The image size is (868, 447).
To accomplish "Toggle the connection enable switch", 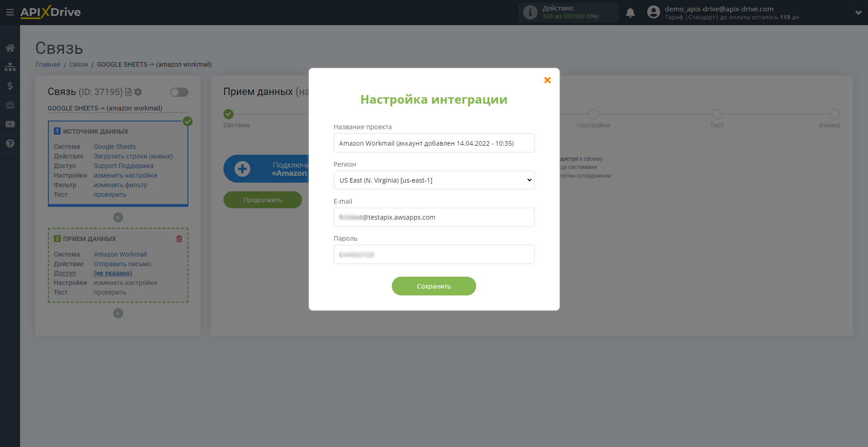I will pyautogui.click(x=179, y=92).
